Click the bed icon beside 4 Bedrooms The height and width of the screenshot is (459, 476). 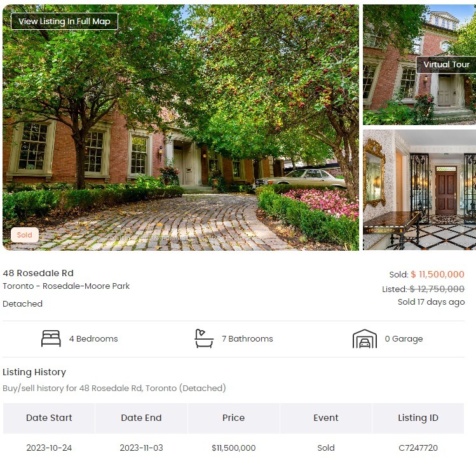click(x=51, y=338)
